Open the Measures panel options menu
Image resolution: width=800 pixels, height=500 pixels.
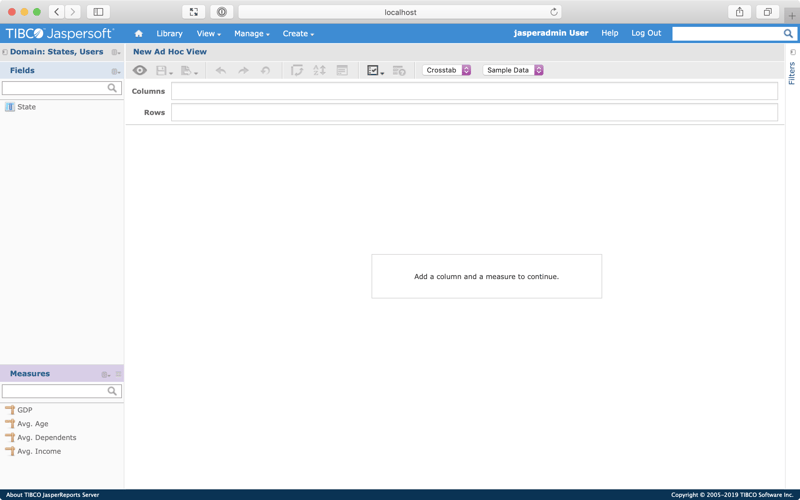pos(106,374)
